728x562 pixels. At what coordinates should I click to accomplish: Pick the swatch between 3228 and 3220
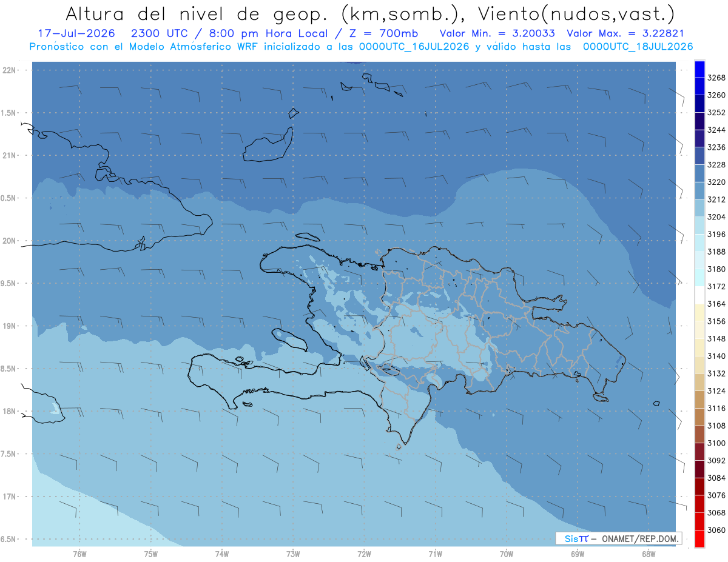coord(699,173)
